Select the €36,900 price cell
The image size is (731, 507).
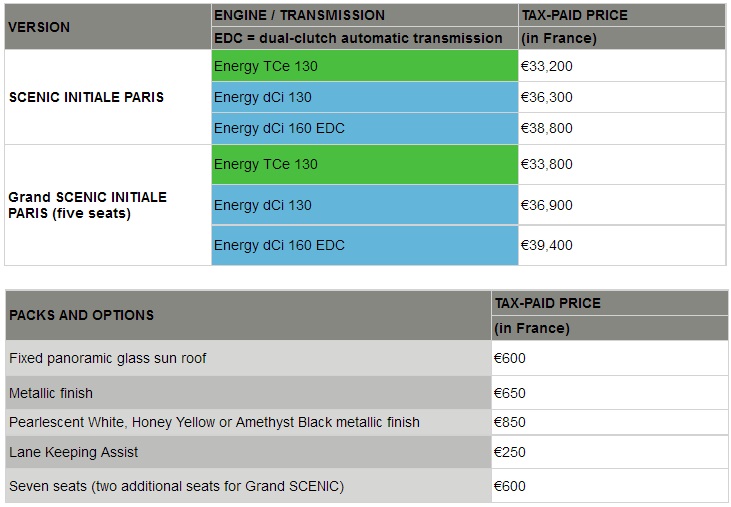pos(546,205)
